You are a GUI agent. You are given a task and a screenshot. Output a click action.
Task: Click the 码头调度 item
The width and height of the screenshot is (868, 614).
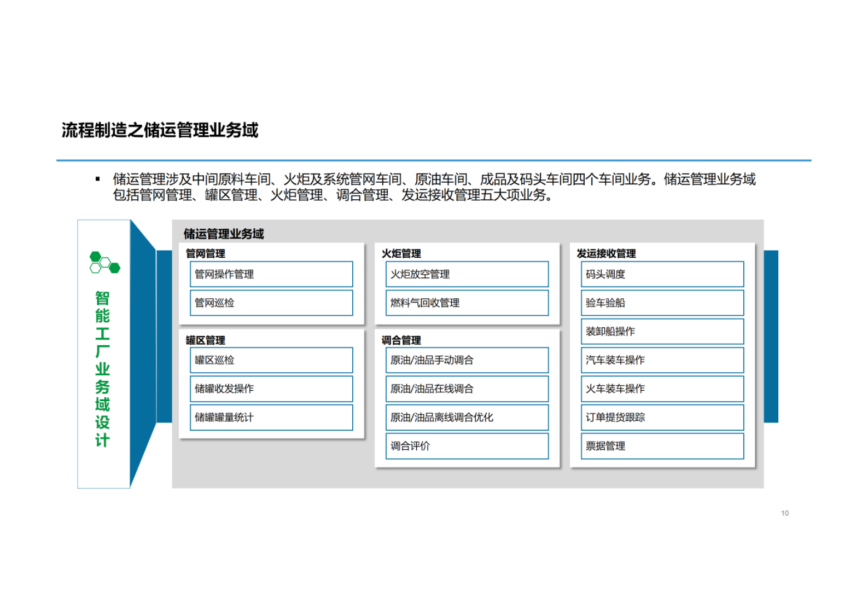point(662,274)
